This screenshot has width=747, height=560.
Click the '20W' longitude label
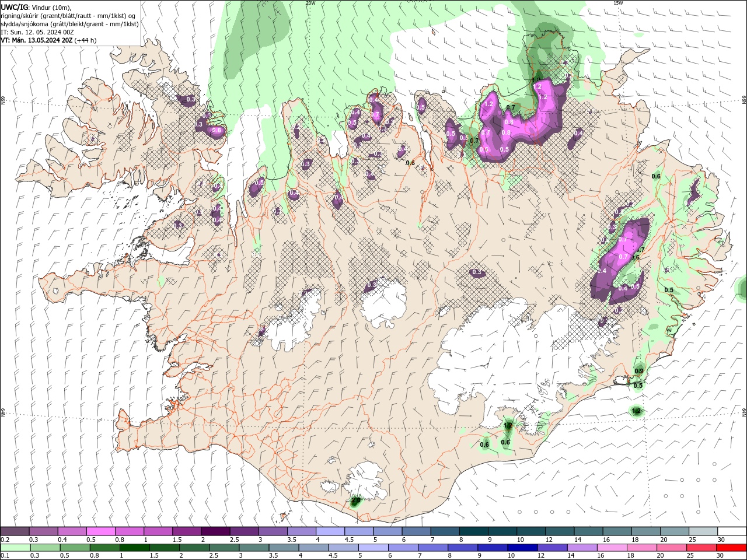click(x=310, y=3)
